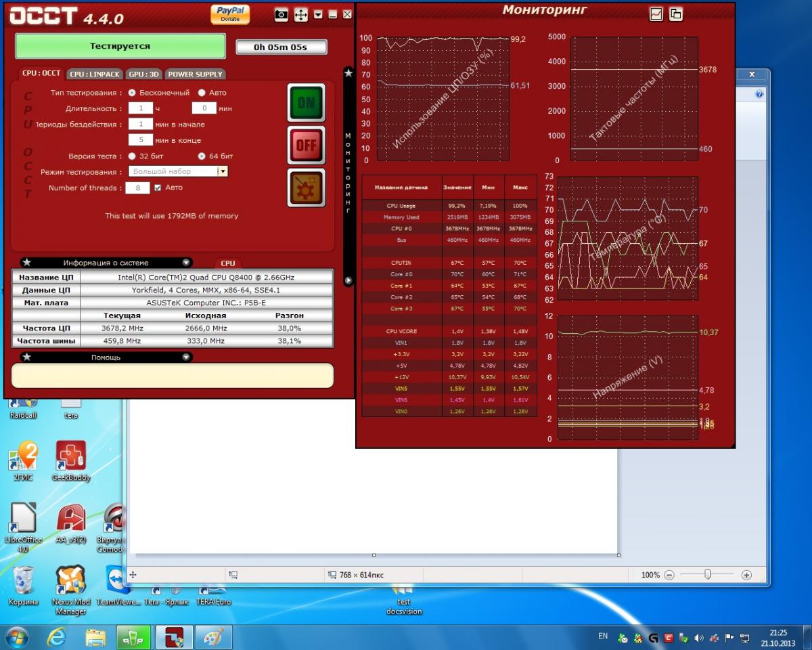Click the мин в начале idle field

tap(140, 124)
